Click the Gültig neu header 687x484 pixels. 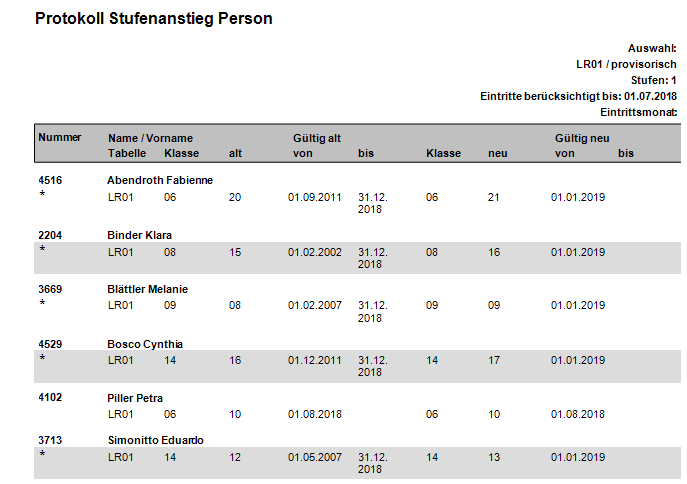click(582, 138)
